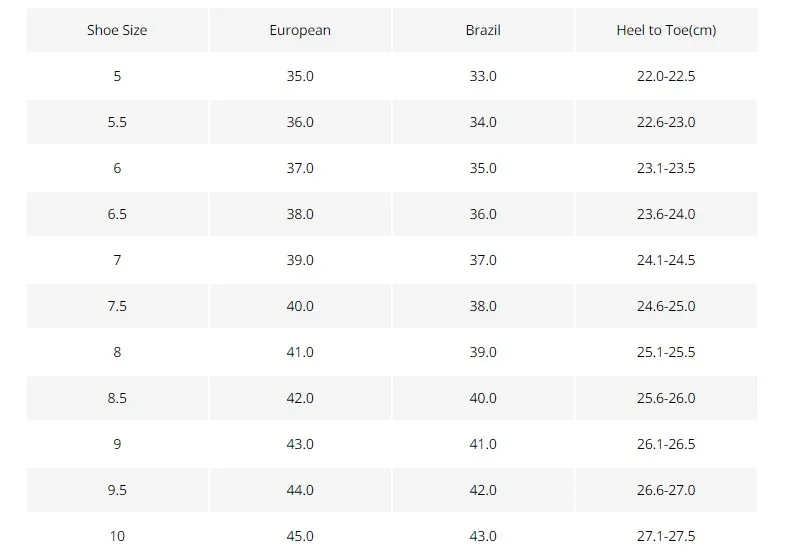The image size is (786, 559).
Task: Click the European column header
Action: (300, 30)
